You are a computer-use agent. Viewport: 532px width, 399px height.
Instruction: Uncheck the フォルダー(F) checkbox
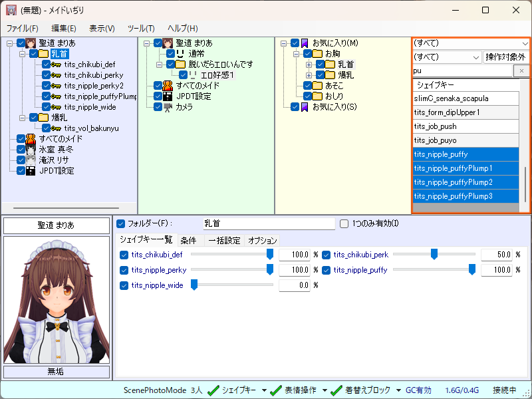pyautogui.click(x=120, y=224)
